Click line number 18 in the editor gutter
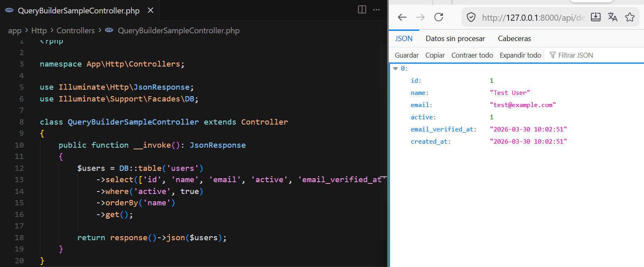Viewport: 644px width, 267px height. (x=19, y=238)
